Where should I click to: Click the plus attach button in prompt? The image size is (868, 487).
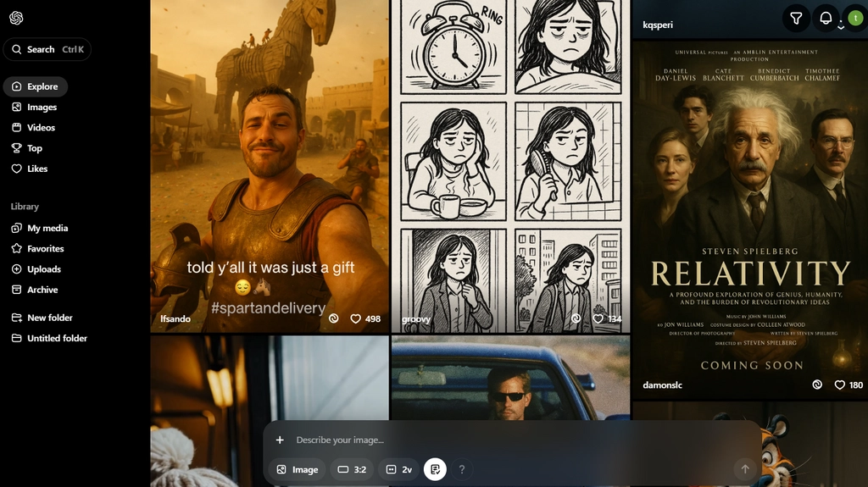pos(280,440)
